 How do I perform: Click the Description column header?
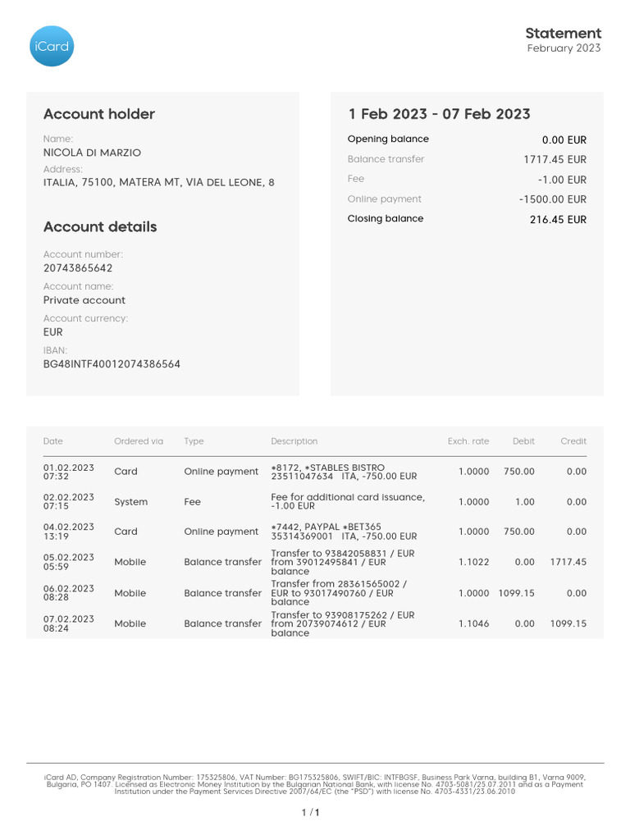294,441
